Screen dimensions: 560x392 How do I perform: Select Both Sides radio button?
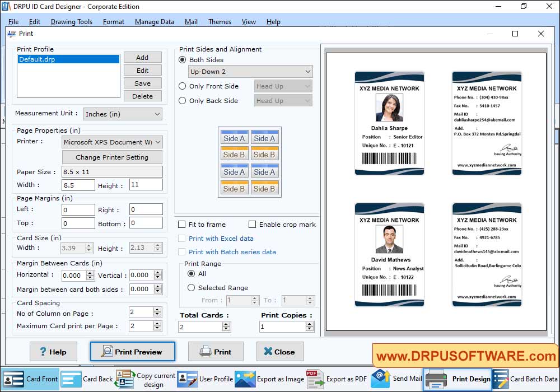tap(182, 59)
